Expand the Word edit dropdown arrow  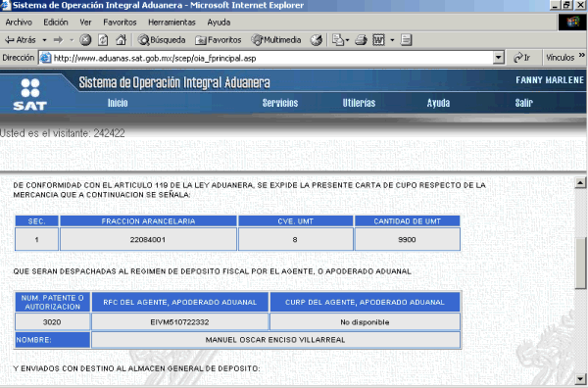pos(392,40)
